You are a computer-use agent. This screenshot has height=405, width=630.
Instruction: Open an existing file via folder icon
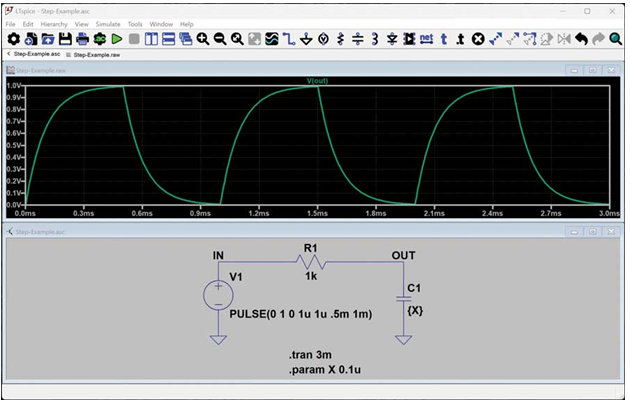click(x=48, y=39)
